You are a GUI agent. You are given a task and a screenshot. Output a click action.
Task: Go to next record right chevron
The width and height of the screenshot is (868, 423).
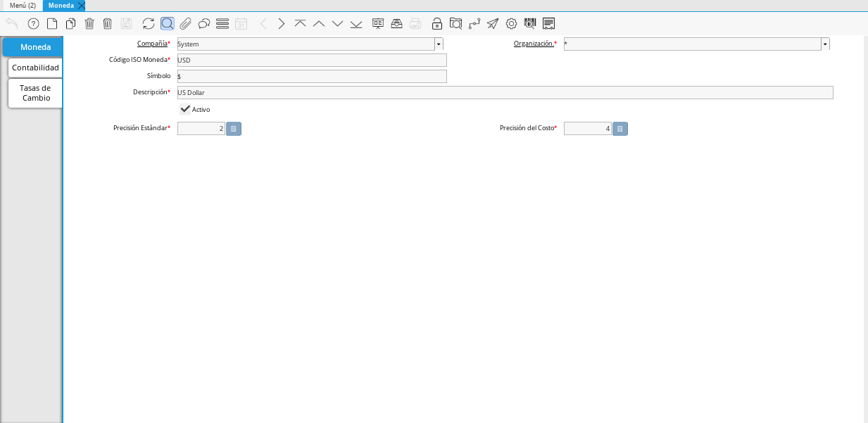pyautogui.click(x=282, y=23)
